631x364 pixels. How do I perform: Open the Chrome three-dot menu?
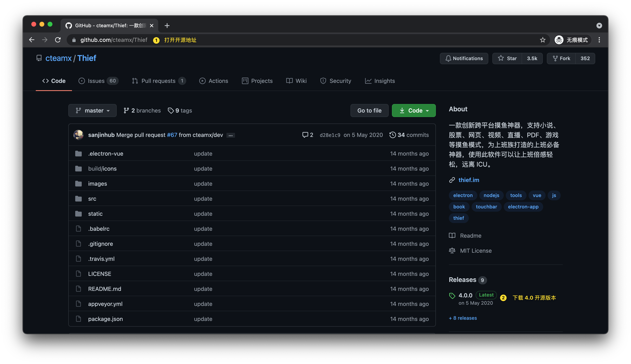599,40
